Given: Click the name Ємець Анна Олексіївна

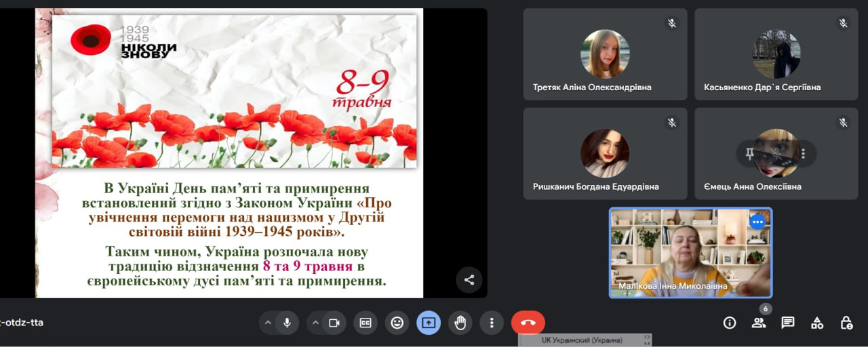Looking at the screenshot, I should click(x=753, y=186).
